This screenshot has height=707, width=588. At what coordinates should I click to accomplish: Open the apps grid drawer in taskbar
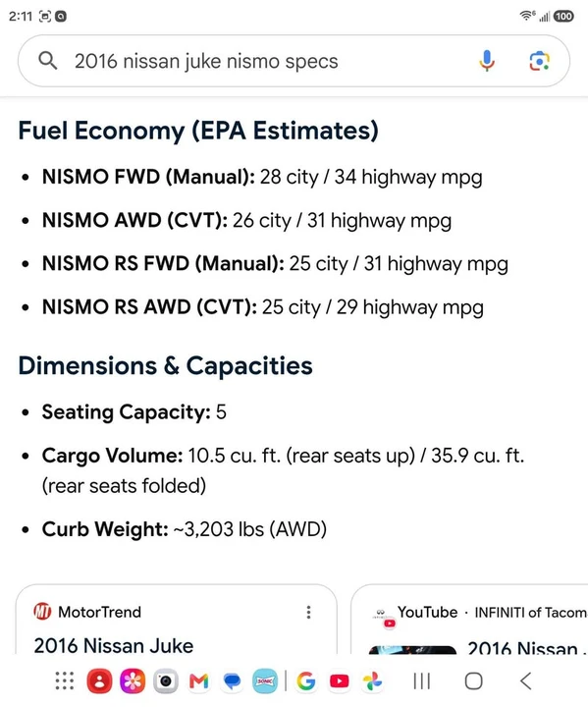[x=65, y=680]
